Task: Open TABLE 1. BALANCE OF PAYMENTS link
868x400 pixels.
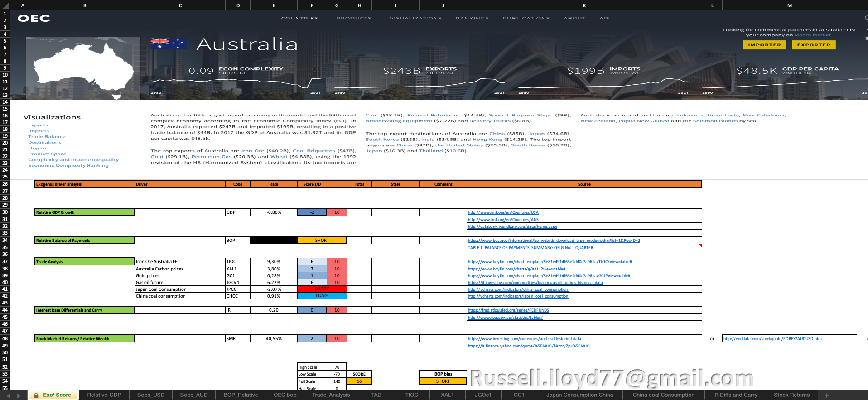Action: pyautogui.click(x=530, y=248)
